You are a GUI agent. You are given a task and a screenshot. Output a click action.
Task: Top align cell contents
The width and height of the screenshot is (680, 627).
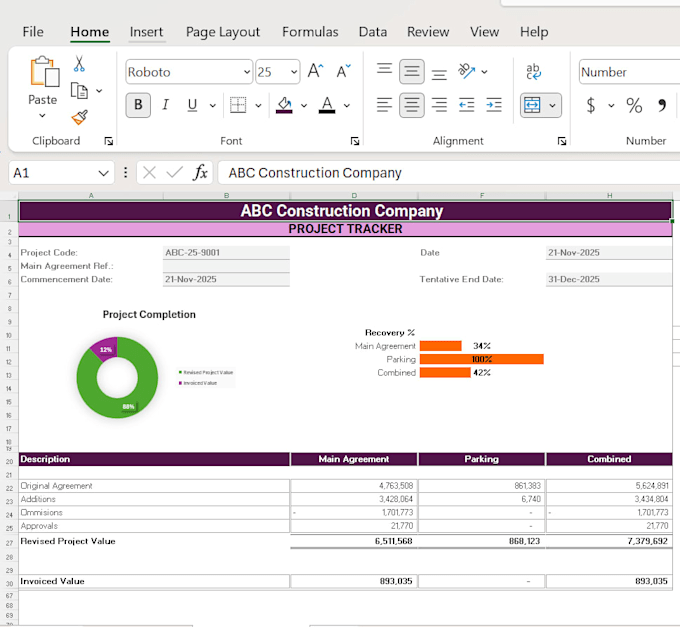(x=384, y=69)
